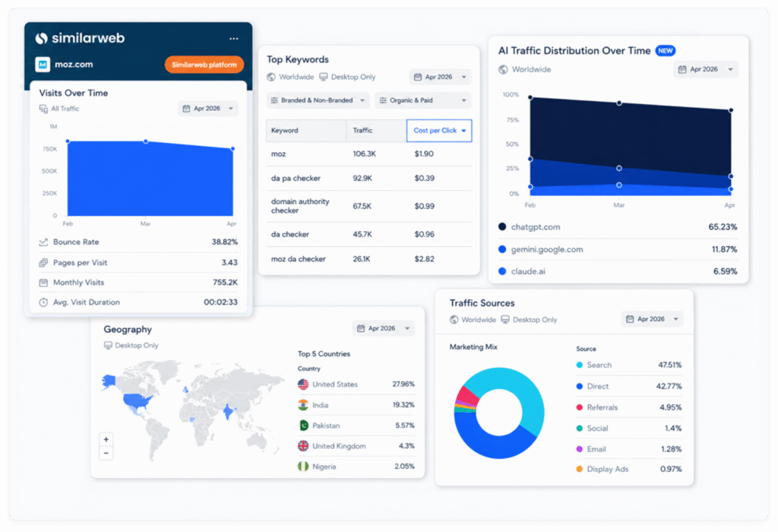
Task: Click chatgpt.com legend color dot
Action: (502, 226)
